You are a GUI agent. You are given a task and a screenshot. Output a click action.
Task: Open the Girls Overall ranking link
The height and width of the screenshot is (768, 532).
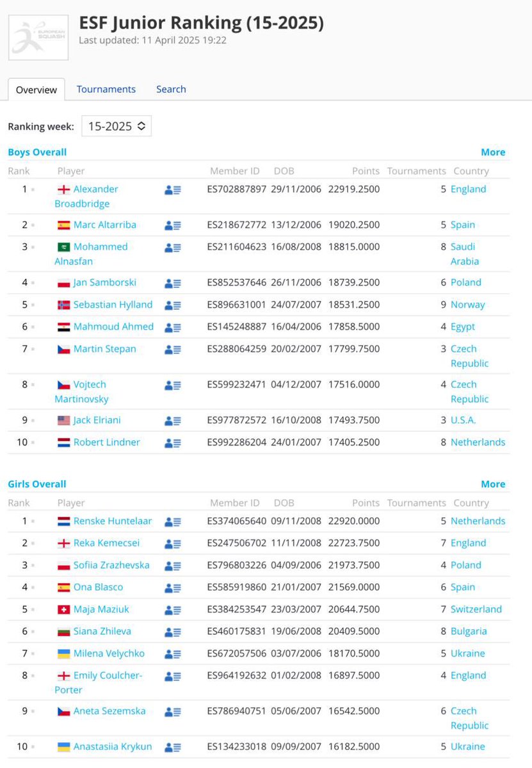[x=37, y=484]
